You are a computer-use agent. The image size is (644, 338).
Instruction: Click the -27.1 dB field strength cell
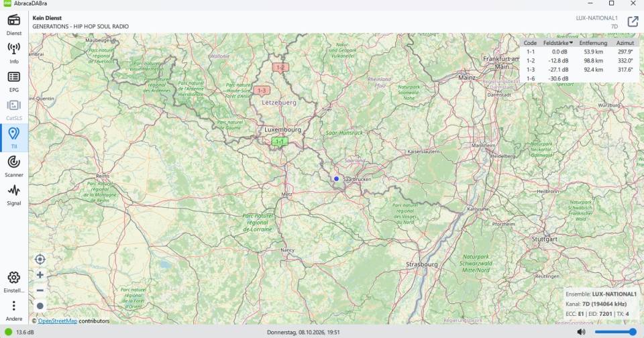tap(559, 70)
